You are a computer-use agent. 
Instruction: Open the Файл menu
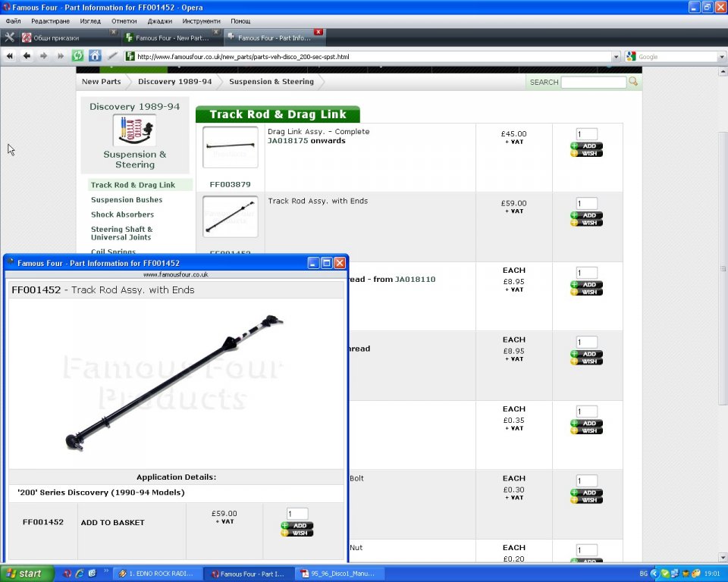click(13, 21)
